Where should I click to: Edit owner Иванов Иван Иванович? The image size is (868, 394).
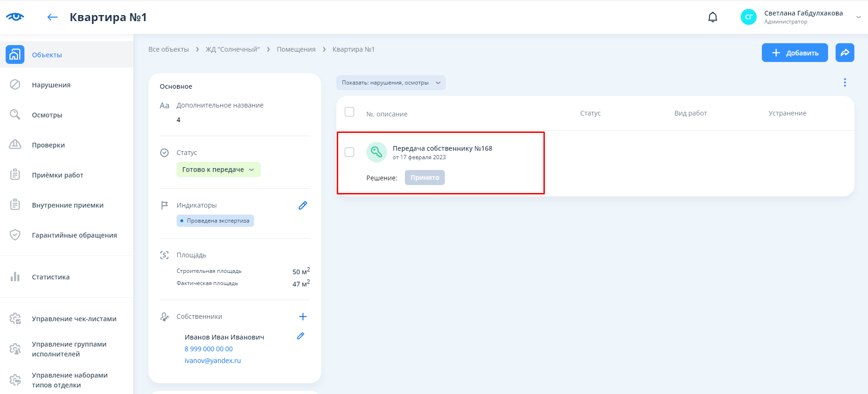[301, 336]
